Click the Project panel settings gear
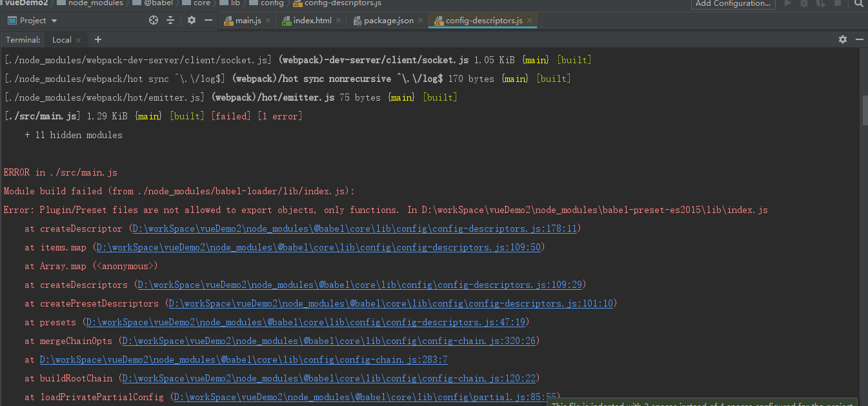Viewport: 868px width, 406px height. [x=191, y=20]
